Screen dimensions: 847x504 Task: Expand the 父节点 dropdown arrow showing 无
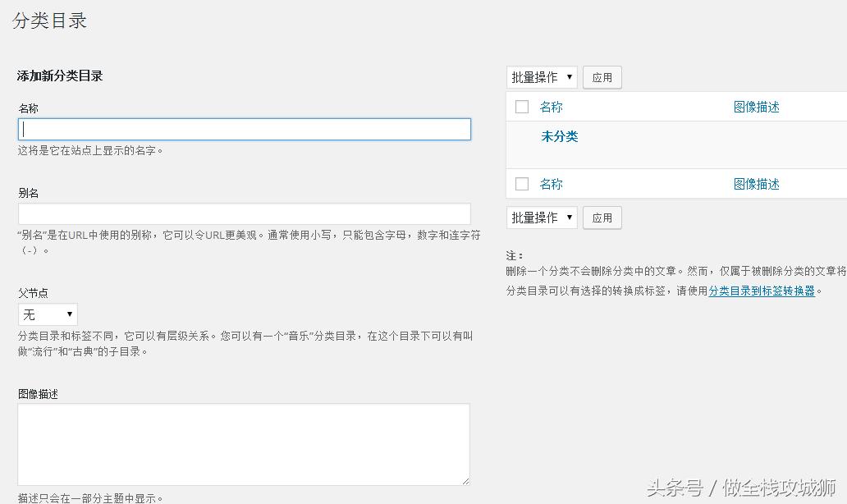[x=70, y=314]
